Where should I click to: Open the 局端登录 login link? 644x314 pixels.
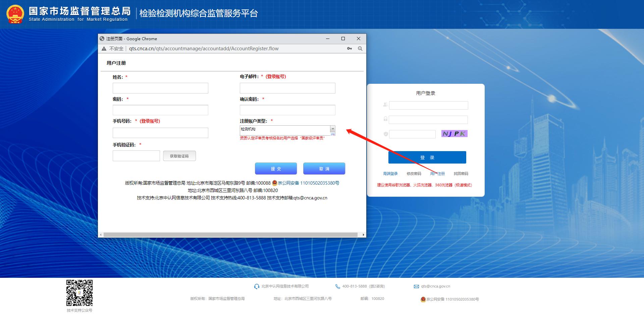coord(391,173)
